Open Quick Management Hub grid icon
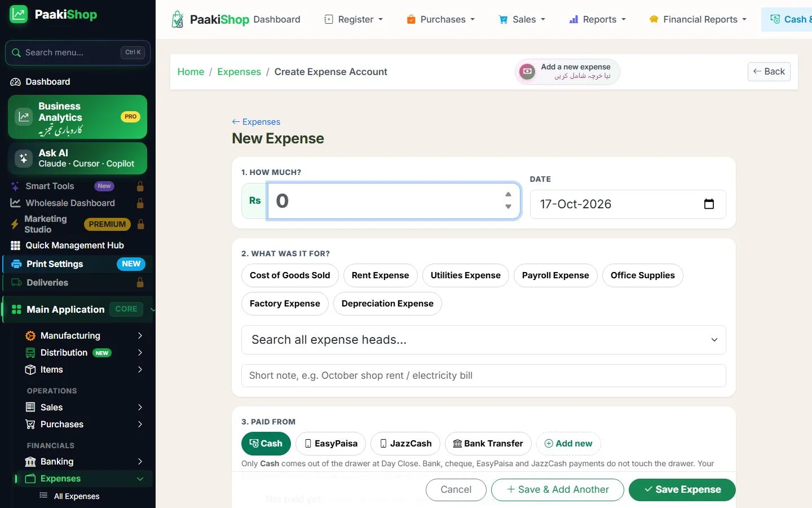This screenshot has width=812, height=508. (15, 246)
